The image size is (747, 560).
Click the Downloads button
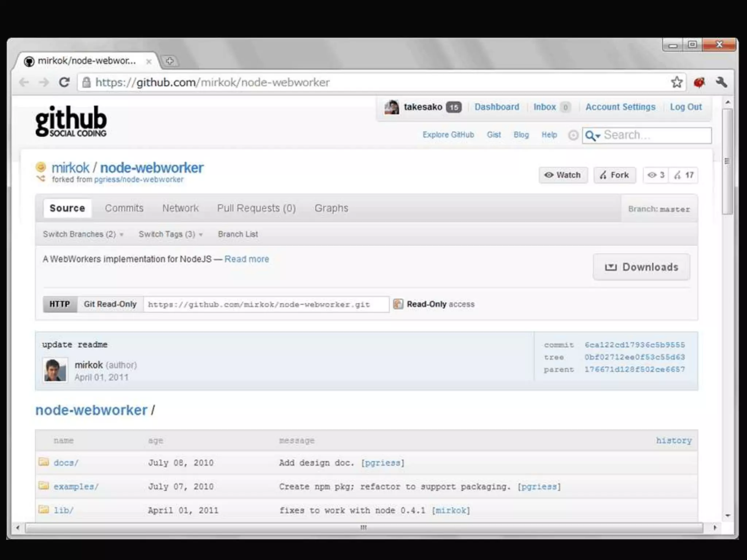[x=641, y=267]
